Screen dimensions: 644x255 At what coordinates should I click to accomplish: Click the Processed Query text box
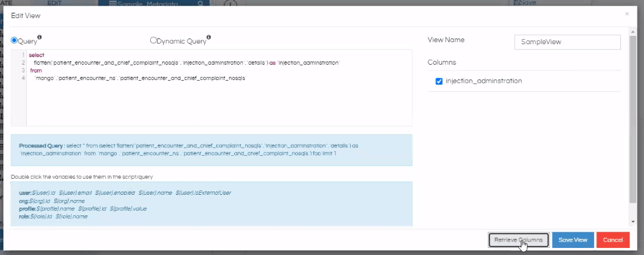click(212, 150)
